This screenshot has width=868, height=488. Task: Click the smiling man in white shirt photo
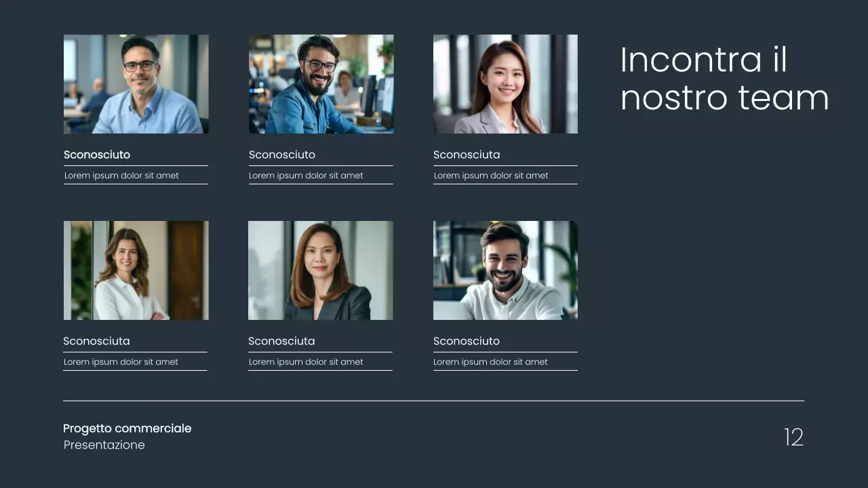(x=505, y=270)
